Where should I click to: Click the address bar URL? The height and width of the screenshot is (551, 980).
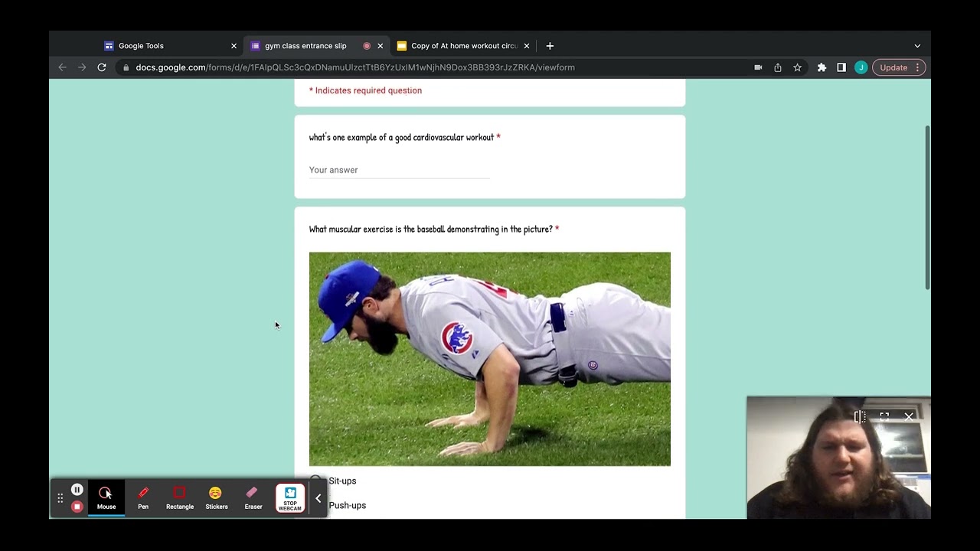coord(355,67)
